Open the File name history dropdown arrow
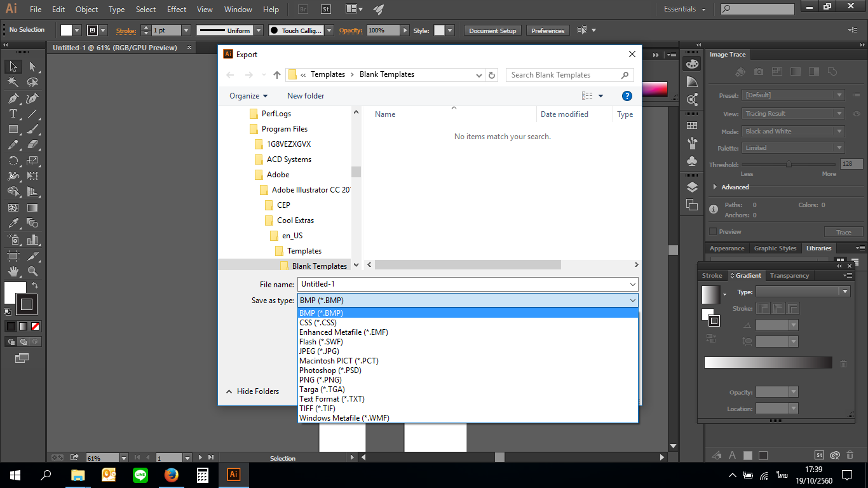 pos(633,285)
